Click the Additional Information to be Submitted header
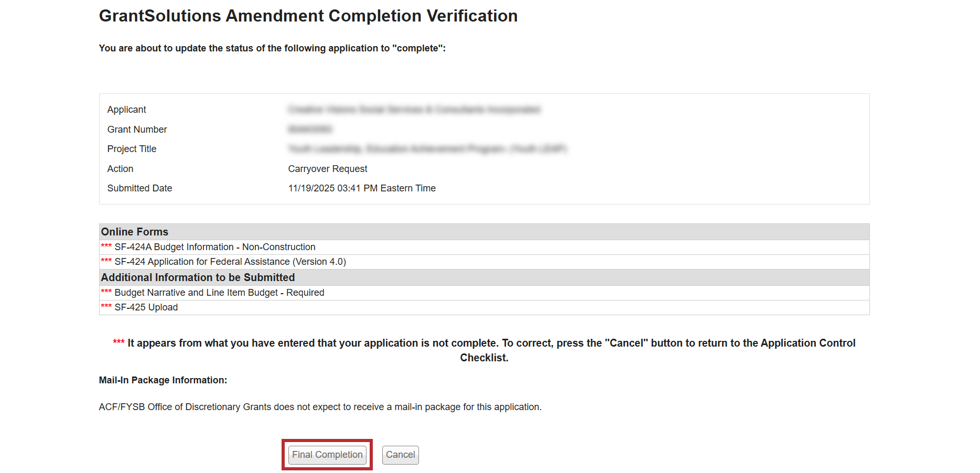This screenshot has height=473, width=980. click(198, 277)
